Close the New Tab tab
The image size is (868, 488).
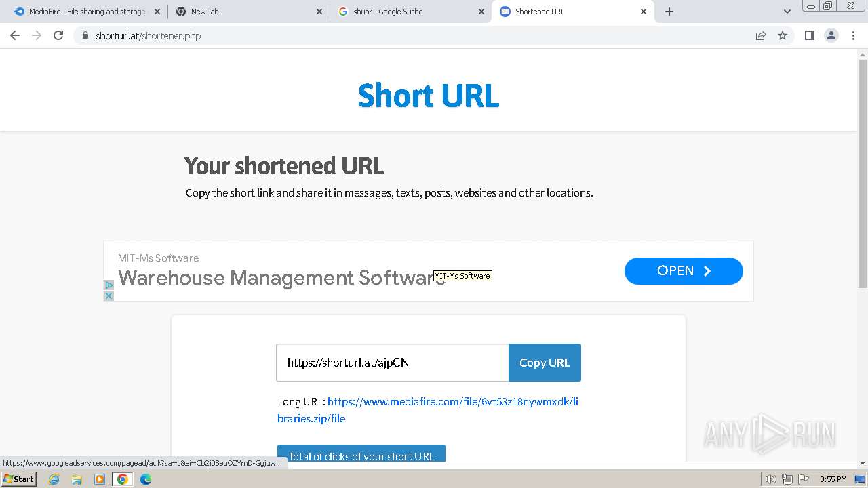pos(319,12)
